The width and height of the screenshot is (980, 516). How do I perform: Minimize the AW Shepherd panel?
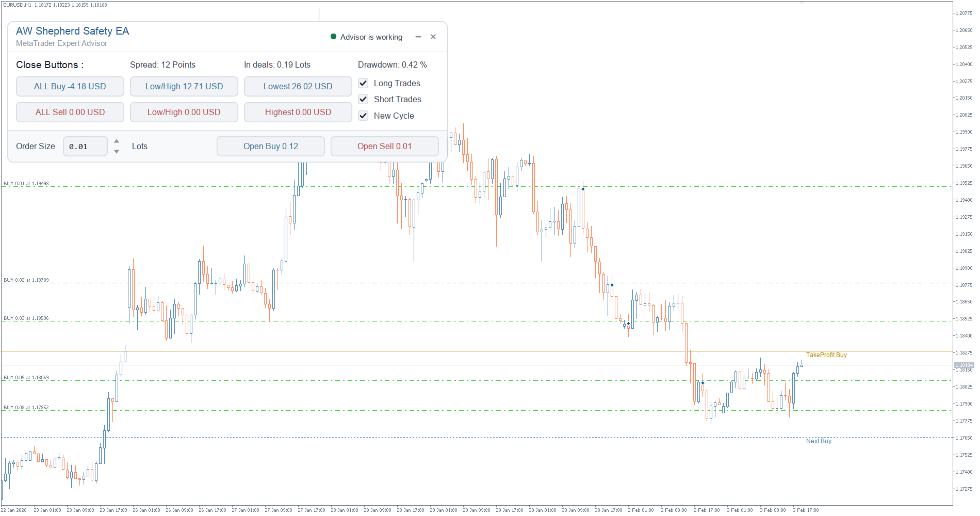[418, 37]
